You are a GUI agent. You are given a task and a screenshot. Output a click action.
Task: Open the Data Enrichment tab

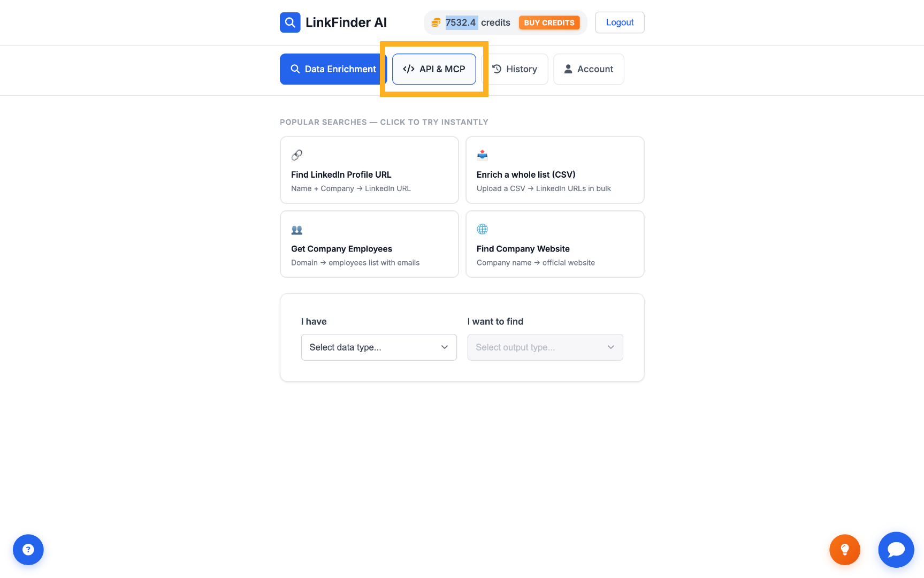333,69
